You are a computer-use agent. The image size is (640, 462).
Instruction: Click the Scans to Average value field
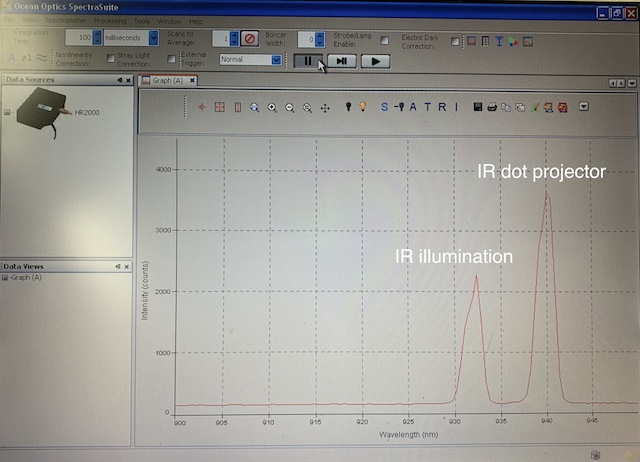(221, 39)
